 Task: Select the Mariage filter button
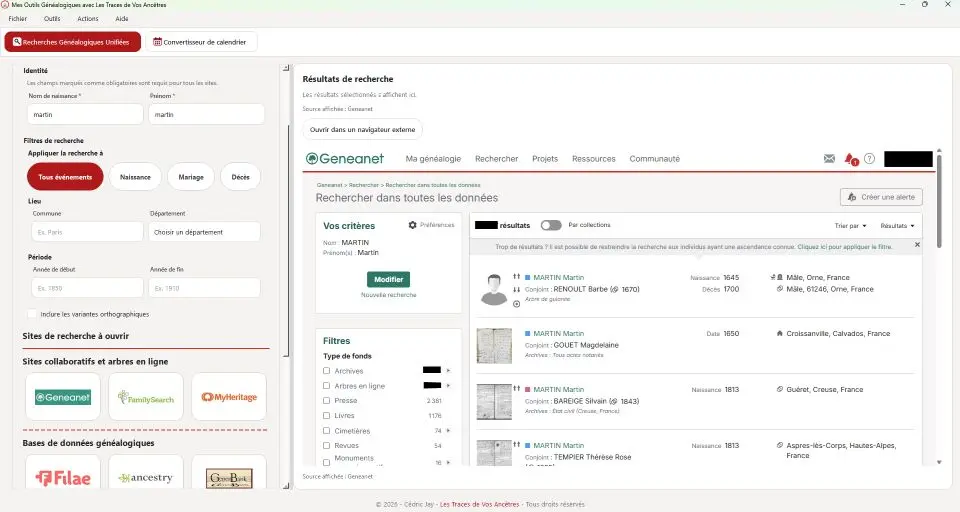191,177
